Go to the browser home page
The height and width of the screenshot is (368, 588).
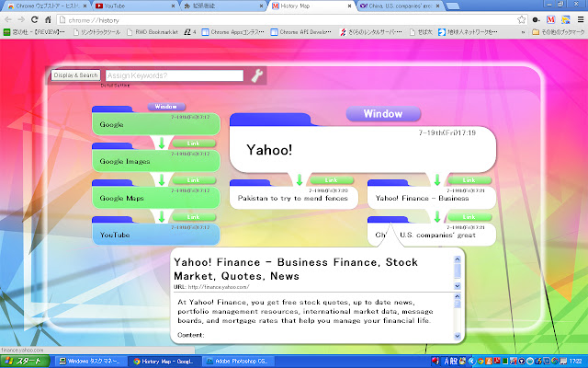point(48,20)
